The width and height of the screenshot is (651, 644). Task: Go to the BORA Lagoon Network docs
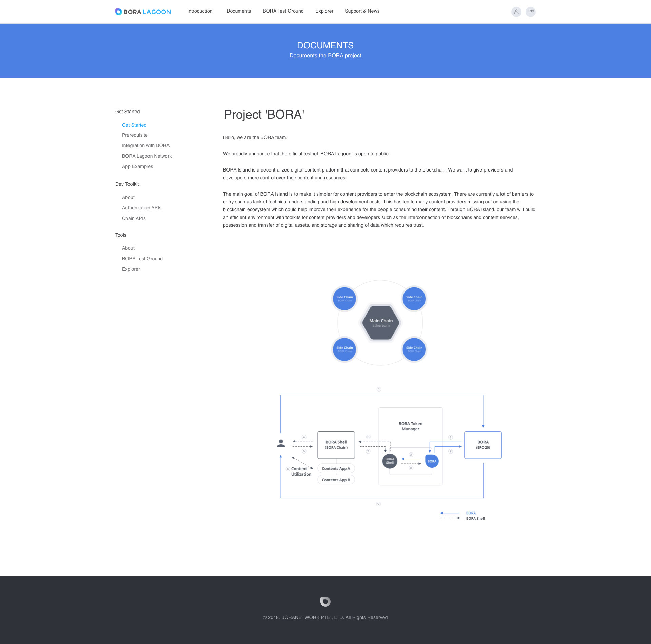click(146, 156)
